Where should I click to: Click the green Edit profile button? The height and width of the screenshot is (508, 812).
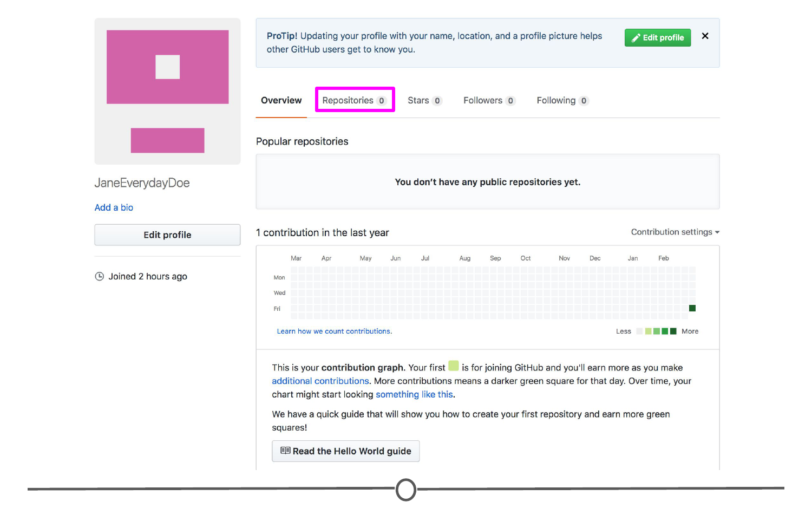pos(657,38)
